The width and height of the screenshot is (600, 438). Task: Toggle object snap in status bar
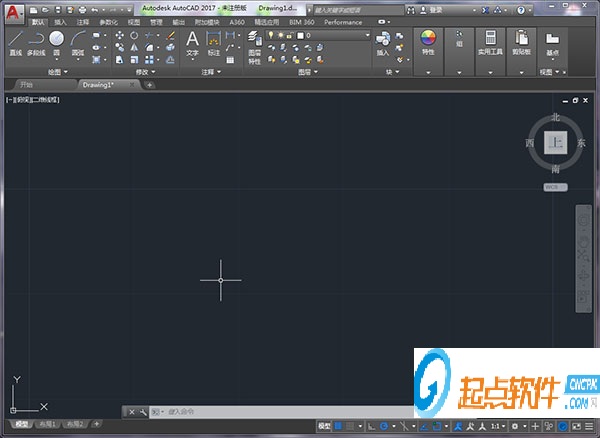437,426
